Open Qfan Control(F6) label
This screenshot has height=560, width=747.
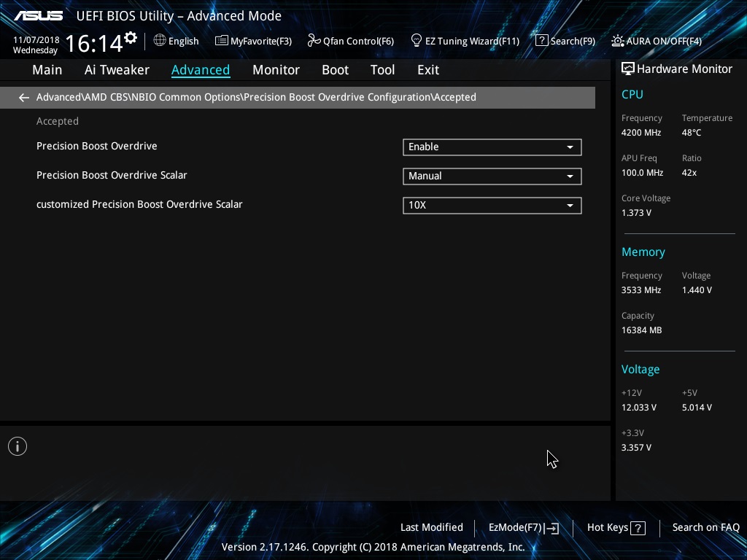(x=358, y=41)
